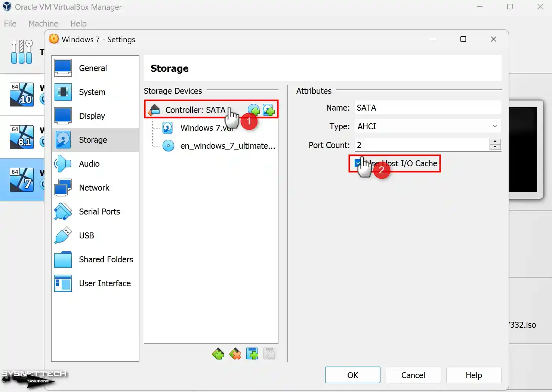Click the controller Name field
Screen dimensions: 552x392
point(428,108)
